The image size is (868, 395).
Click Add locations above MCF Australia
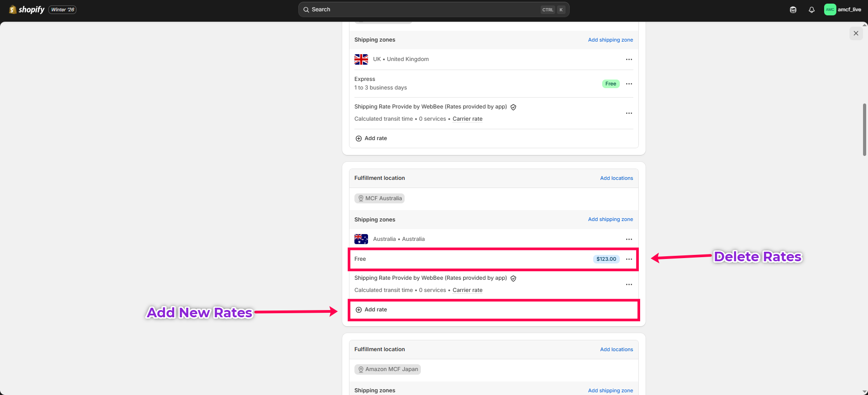tap(616, 178)
